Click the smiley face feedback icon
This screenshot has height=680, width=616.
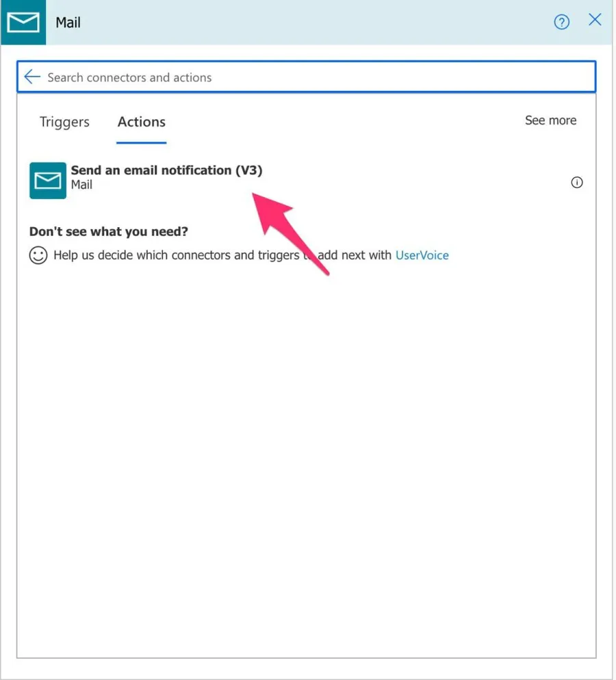click(x=38, y=256)
